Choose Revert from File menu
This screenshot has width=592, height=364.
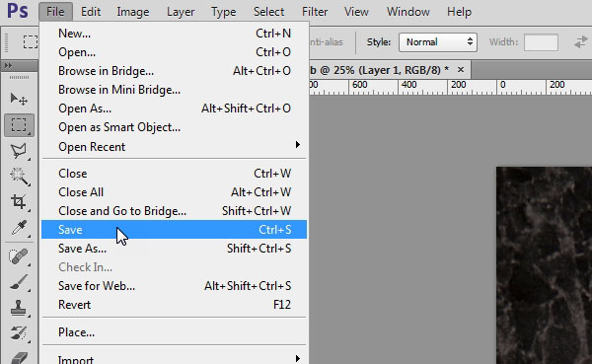(174, 305)
